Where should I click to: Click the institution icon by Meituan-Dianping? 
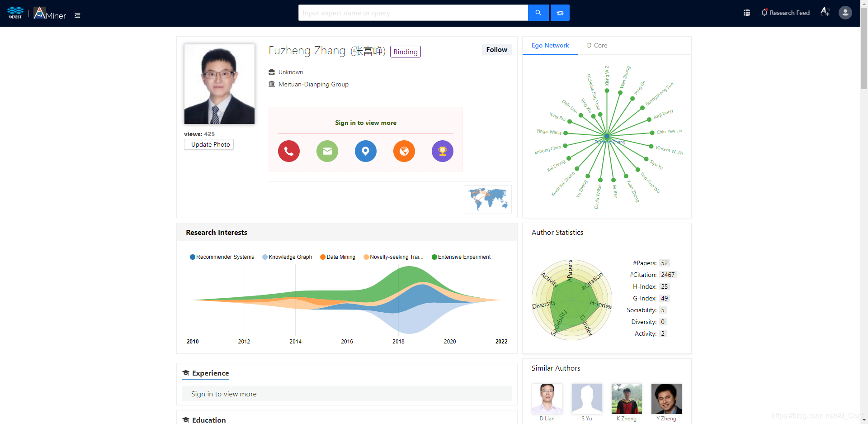272,84
